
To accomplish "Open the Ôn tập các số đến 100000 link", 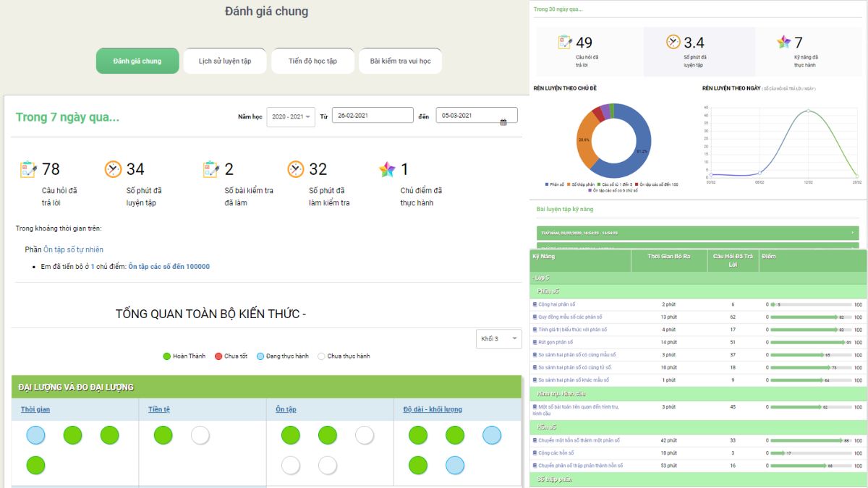I will tap(169, 267).
